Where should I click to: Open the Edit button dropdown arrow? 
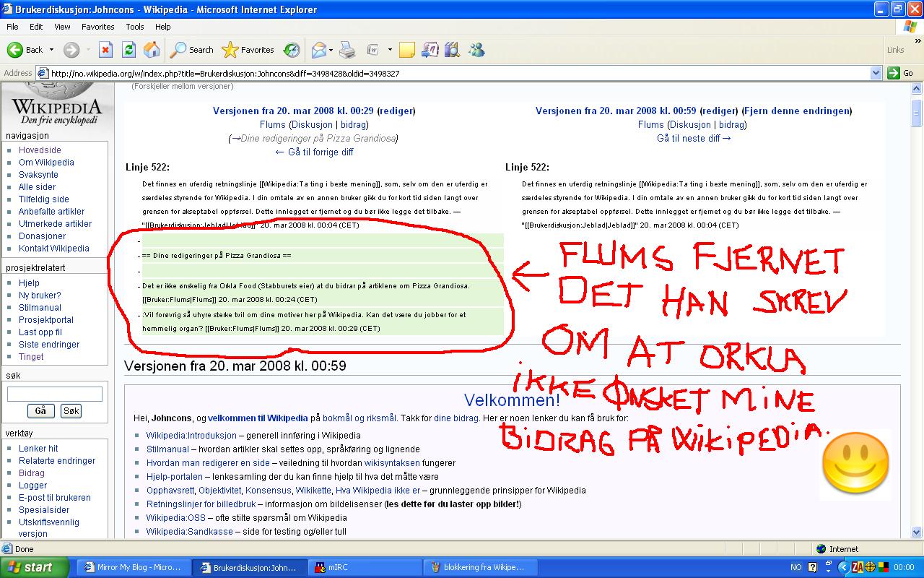(x=390, y=50)
